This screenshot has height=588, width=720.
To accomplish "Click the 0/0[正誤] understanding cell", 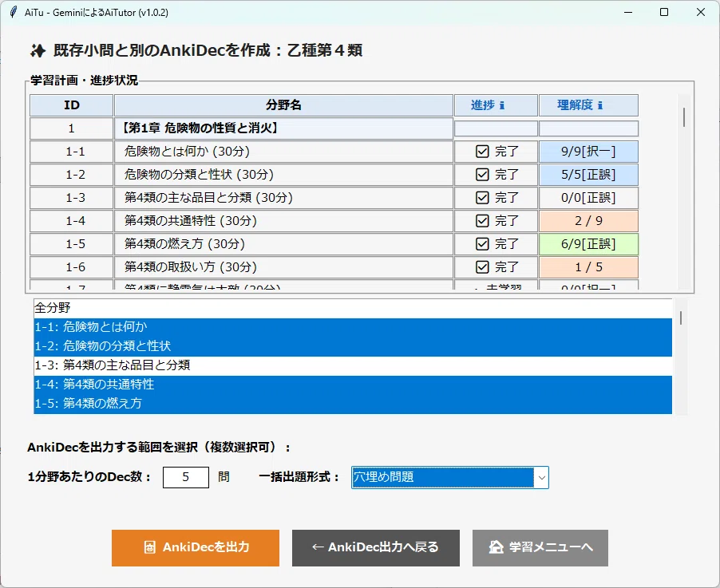I will 588,198.
